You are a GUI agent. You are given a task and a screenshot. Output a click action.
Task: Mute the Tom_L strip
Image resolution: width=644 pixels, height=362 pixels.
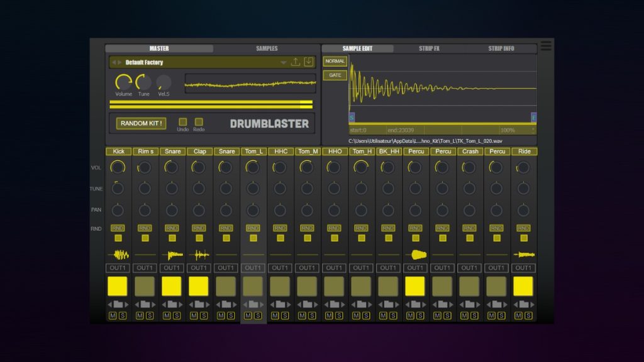(248, 315)
